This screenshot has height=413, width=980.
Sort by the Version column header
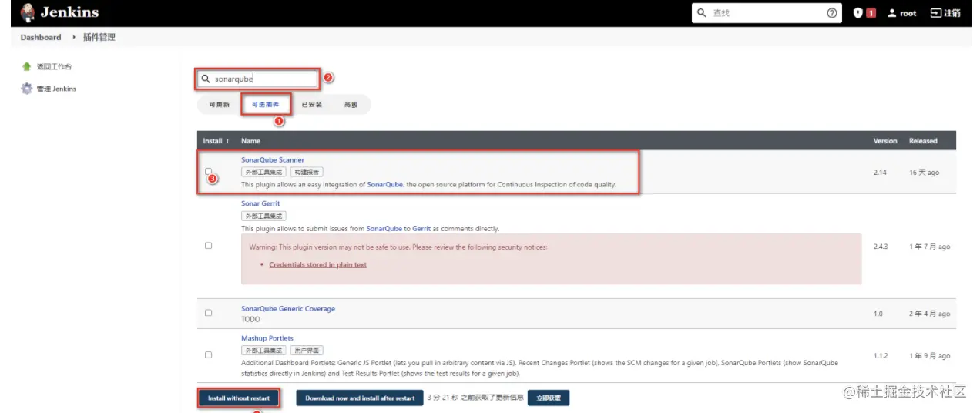point(885,141)
